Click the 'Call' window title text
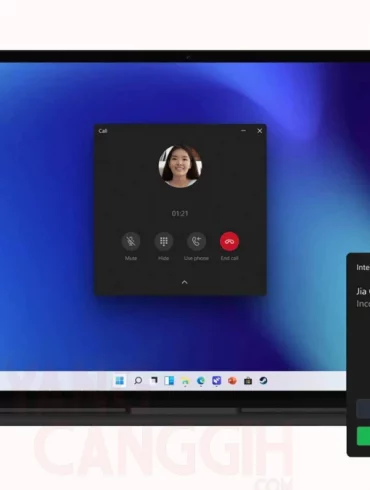Screen dimensions: 370x490 tap(103, 131)
